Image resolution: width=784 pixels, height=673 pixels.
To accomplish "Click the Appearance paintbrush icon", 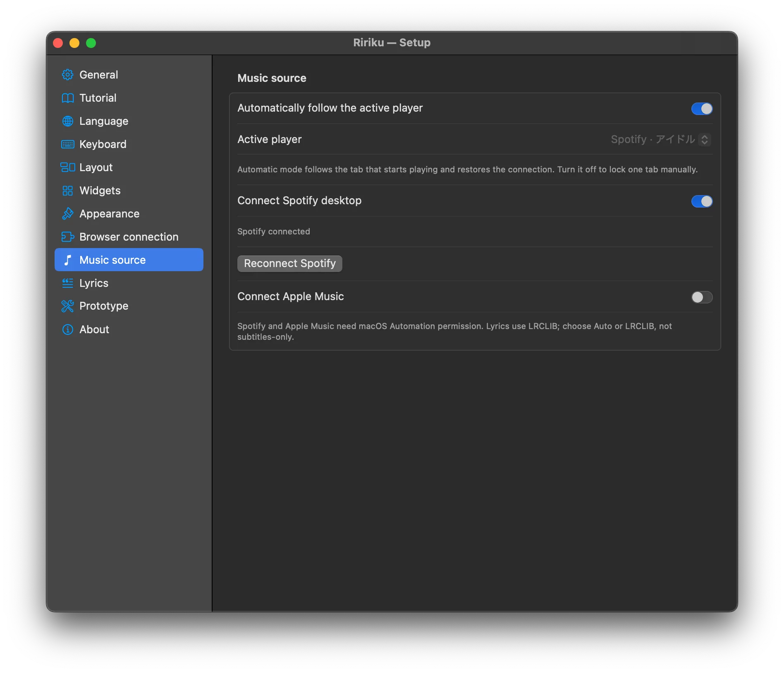I will click(67, 214).
